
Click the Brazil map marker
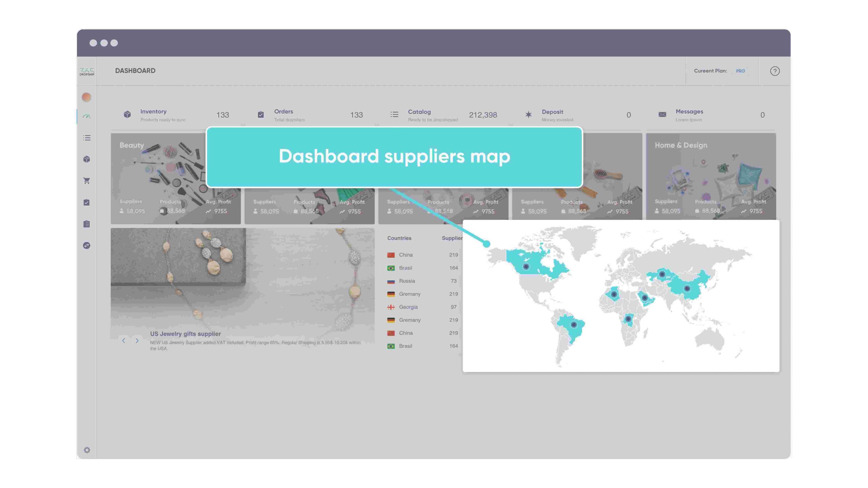(574, 325)
